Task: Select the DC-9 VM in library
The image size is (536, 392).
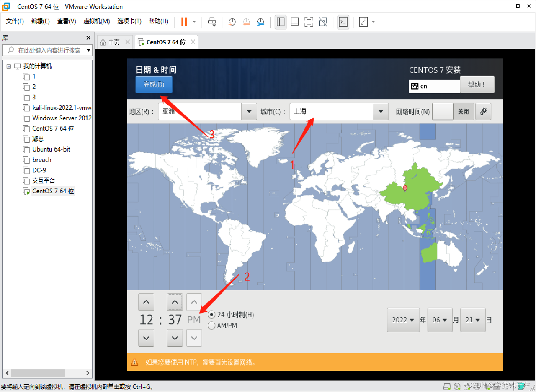Action: (35, 170)
